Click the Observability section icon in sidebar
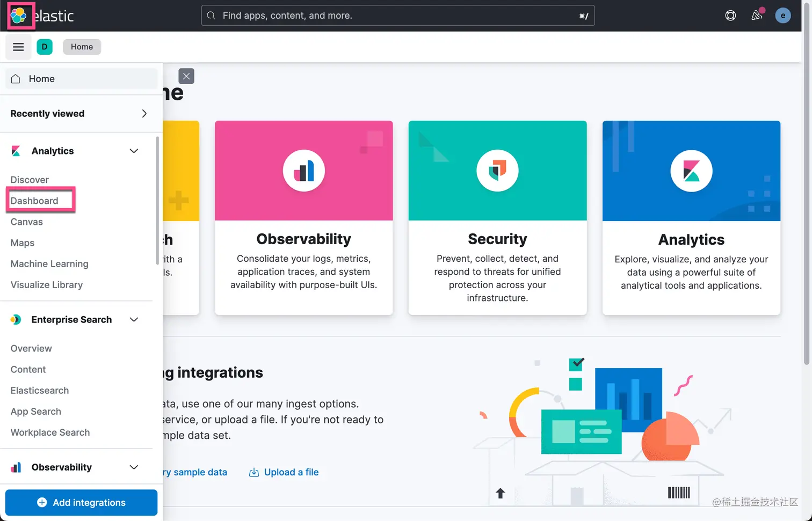The height and width of the screenshot is (521, 812). coord(16,467)
